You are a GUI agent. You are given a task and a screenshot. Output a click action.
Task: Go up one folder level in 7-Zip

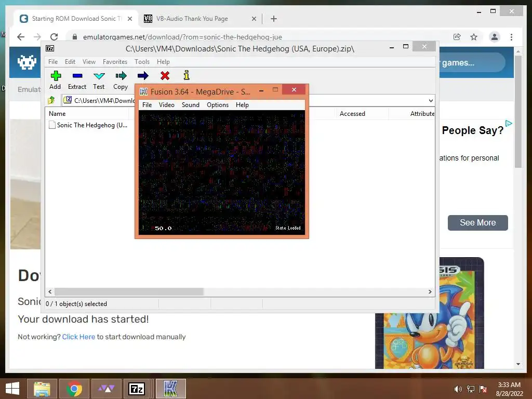click(51, 100)
